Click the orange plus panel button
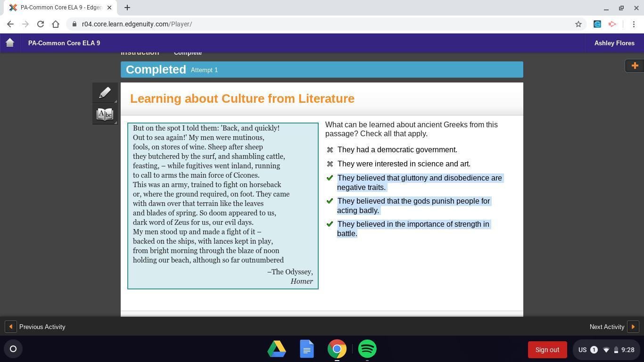 635,66
